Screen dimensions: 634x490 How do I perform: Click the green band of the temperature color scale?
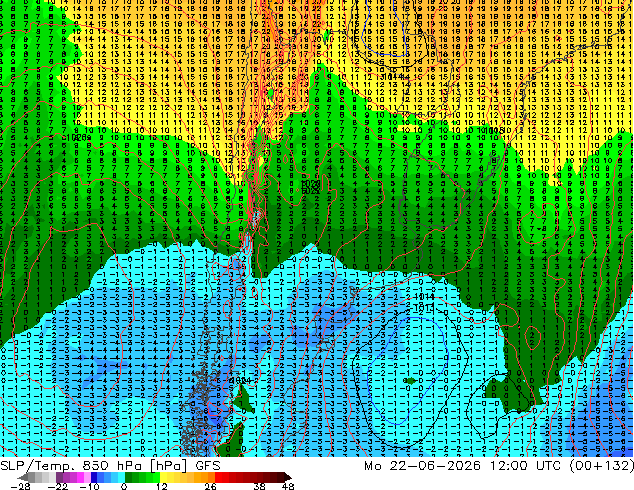(x=142, y=477)
